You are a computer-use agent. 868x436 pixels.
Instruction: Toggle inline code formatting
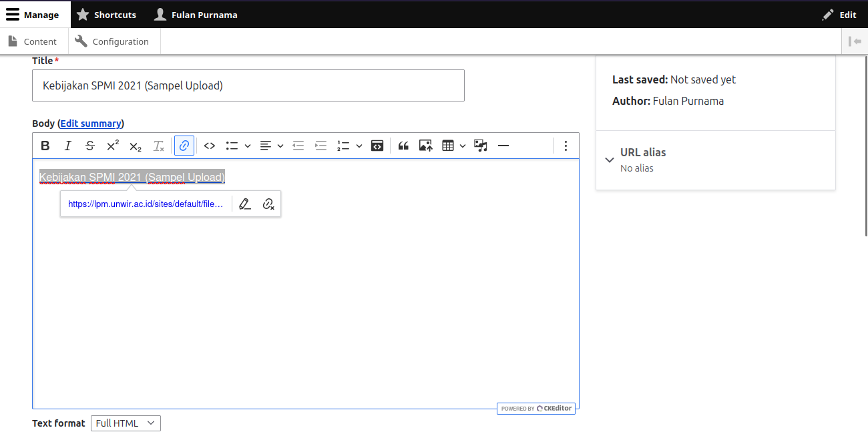pos(210,146)
